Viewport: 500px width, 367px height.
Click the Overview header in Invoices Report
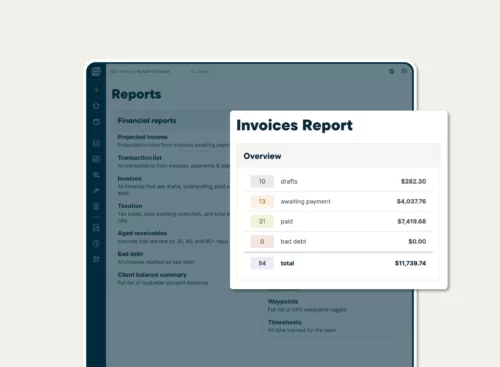[262, 156]
